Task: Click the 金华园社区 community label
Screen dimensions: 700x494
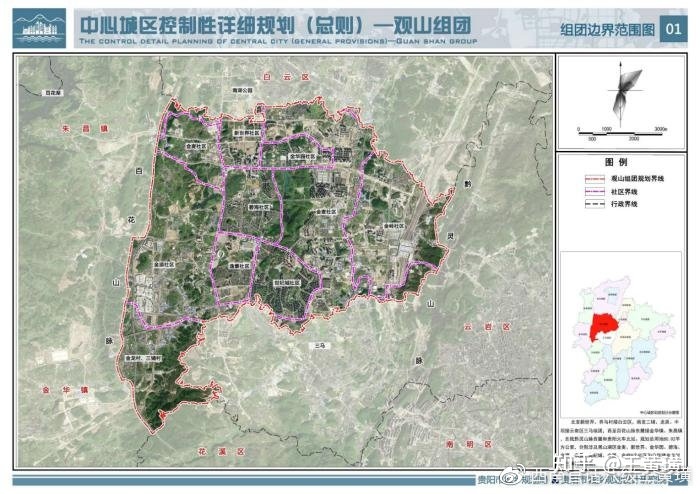Action: pyautogui.click(x=302, y=157)
